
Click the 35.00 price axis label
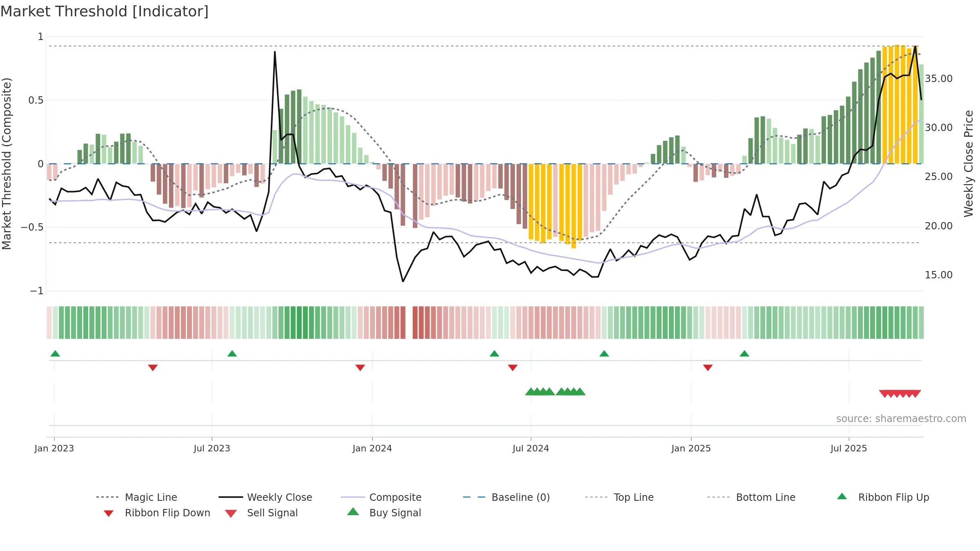coord(939,79)
